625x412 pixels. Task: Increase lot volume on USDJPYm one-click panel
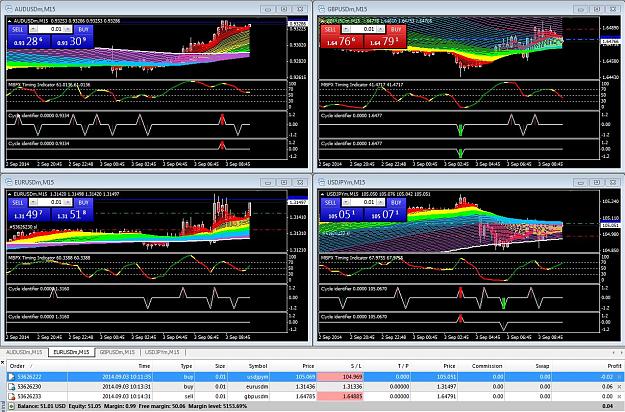point(381,202)
